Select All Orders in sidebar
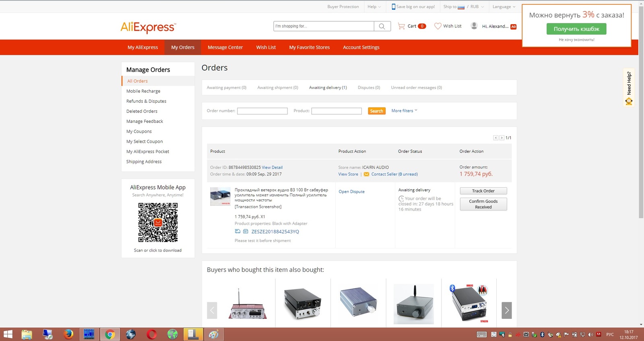The image size is (644, 341). [x=137, y=81]
